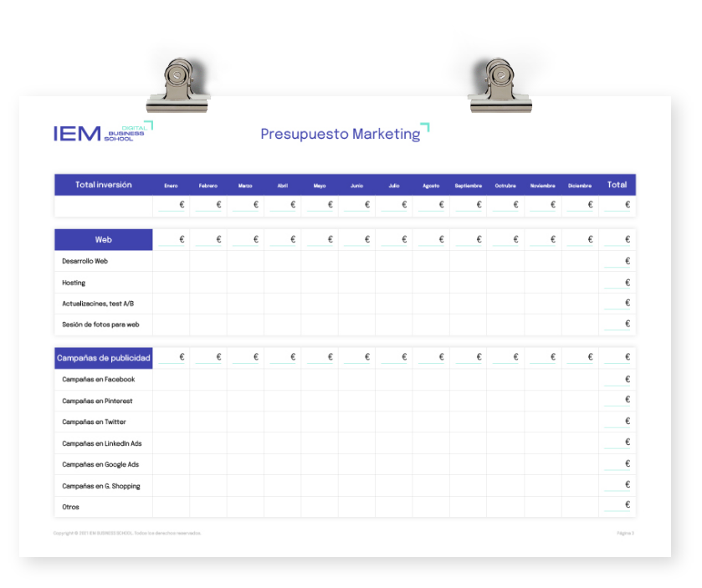Click the Desarrollo Web row label
702x588 pixels.
coord(85,261)
